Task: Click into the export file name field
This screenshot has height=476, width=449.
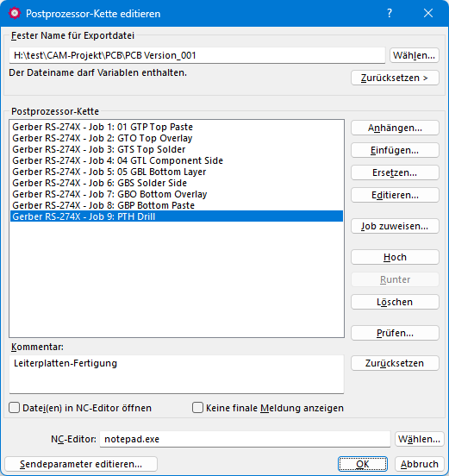Action: (196, 55)
